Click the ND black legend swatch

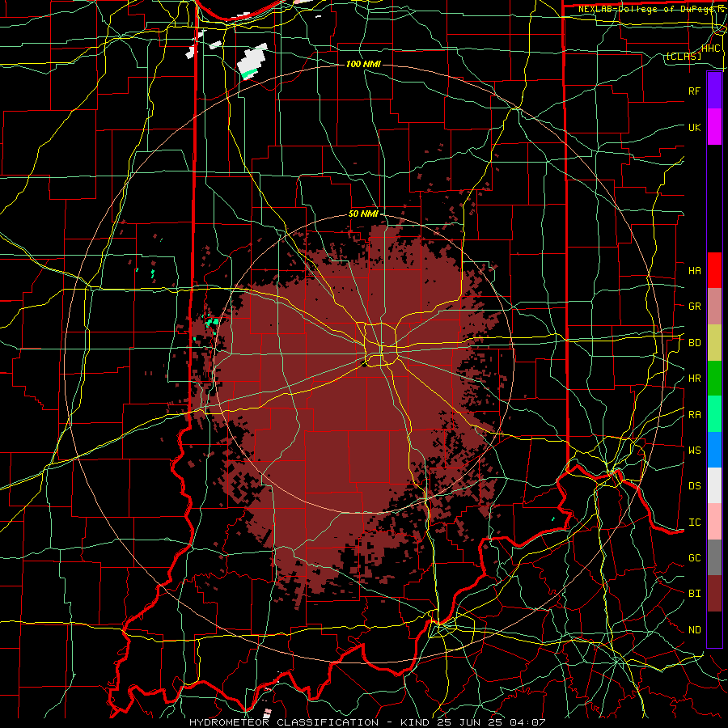coord(714,629)
